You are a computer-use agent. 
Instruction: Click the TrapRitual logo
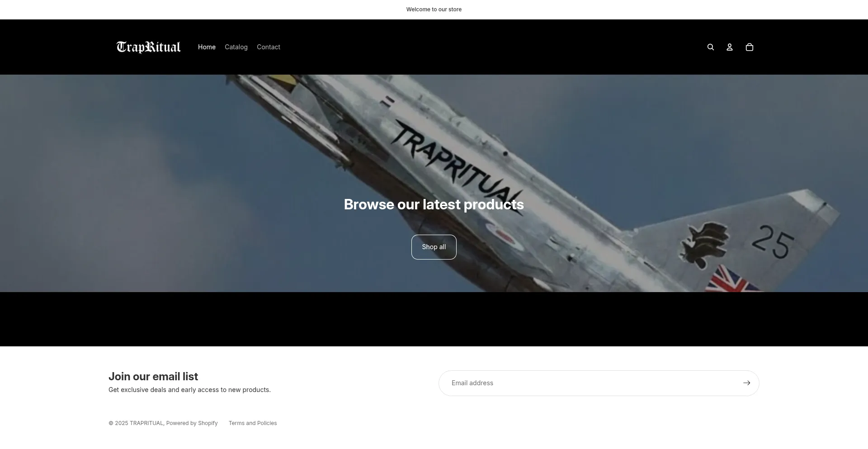pos(148,47)
